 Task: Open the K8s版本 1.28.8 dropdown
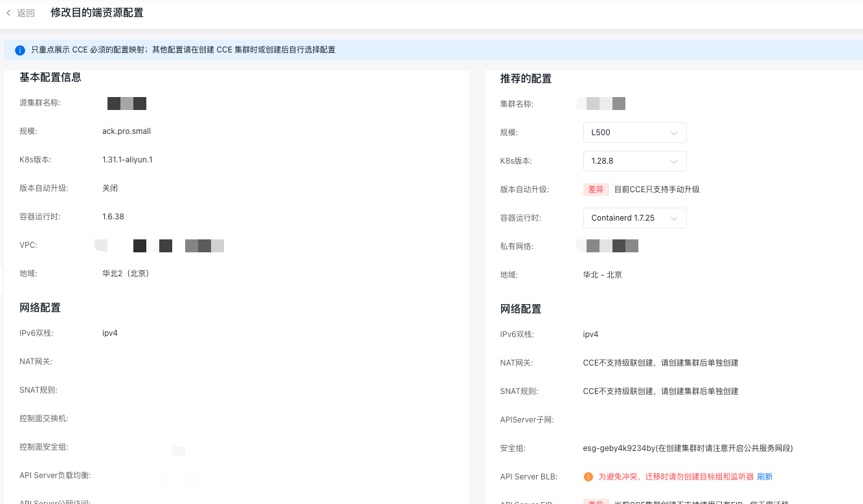click(x=634, y=161)
